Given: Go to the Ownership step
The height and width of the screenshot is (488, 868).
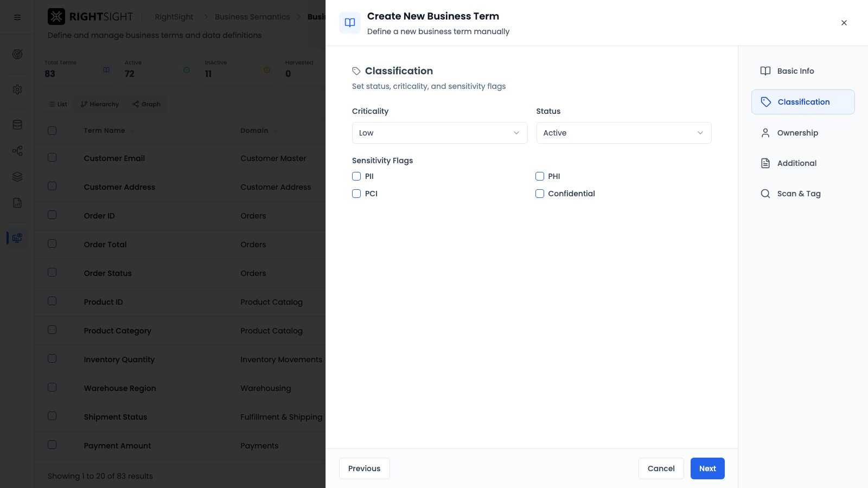Looking at the screenshot, I should tap(803, 133).
